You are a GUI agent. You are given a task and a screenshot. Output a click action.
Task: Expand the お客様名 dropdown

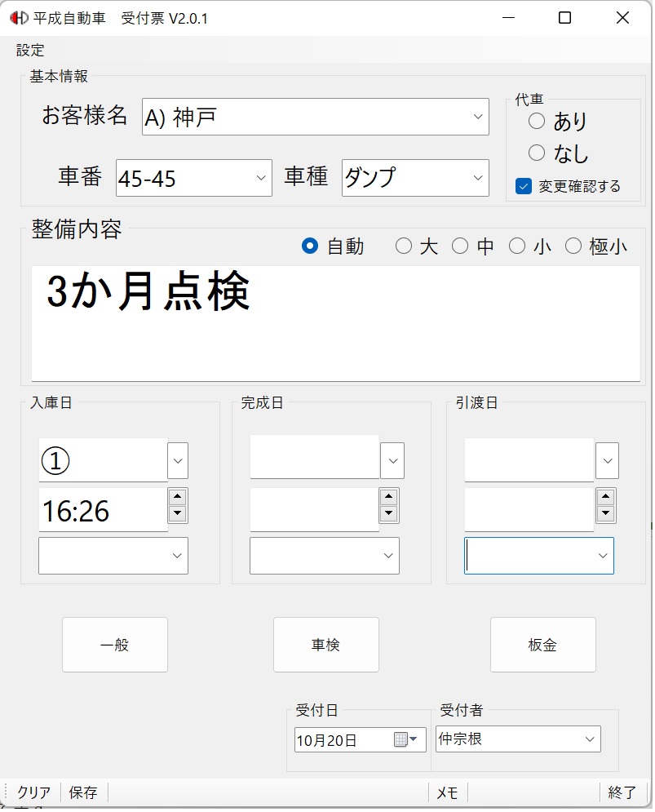(x=478, y=118)
